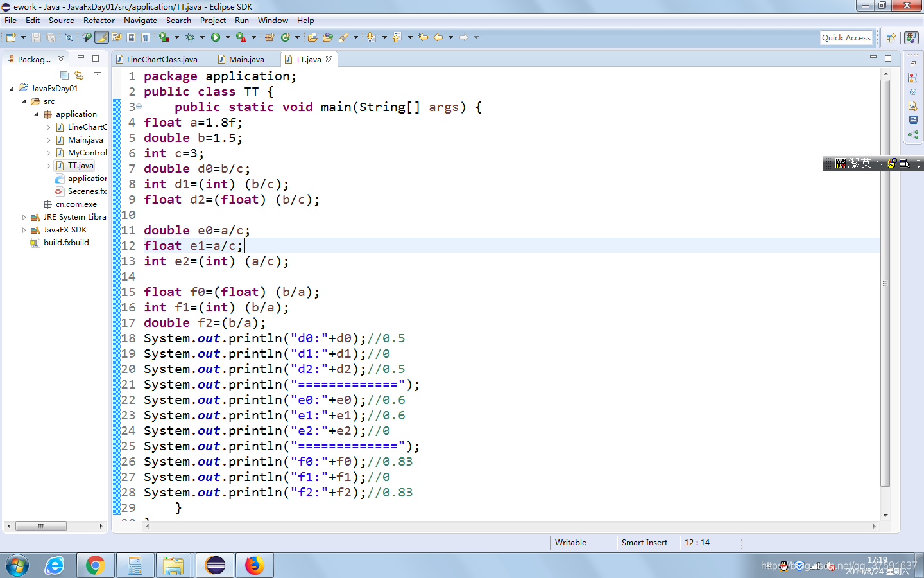924x578 pixels.
Task: Launch Debug using the bug toolbar icon
Action: pos(191,37)
